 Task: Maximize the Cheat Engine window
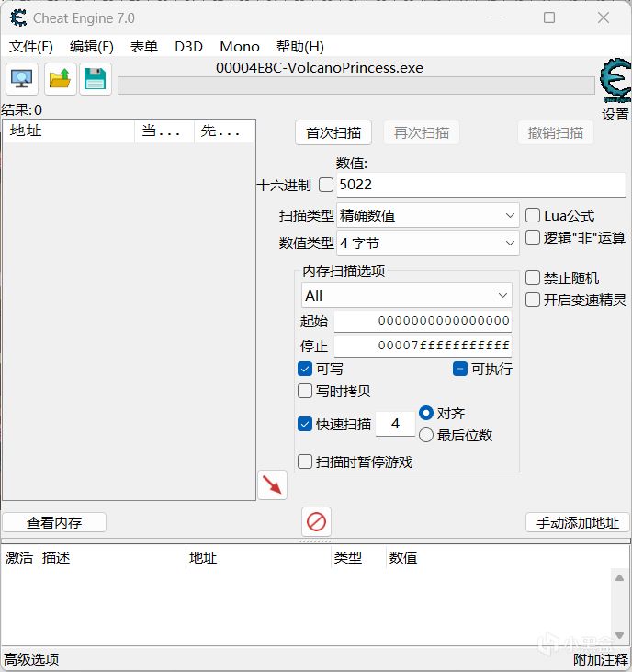pos(549,17)
